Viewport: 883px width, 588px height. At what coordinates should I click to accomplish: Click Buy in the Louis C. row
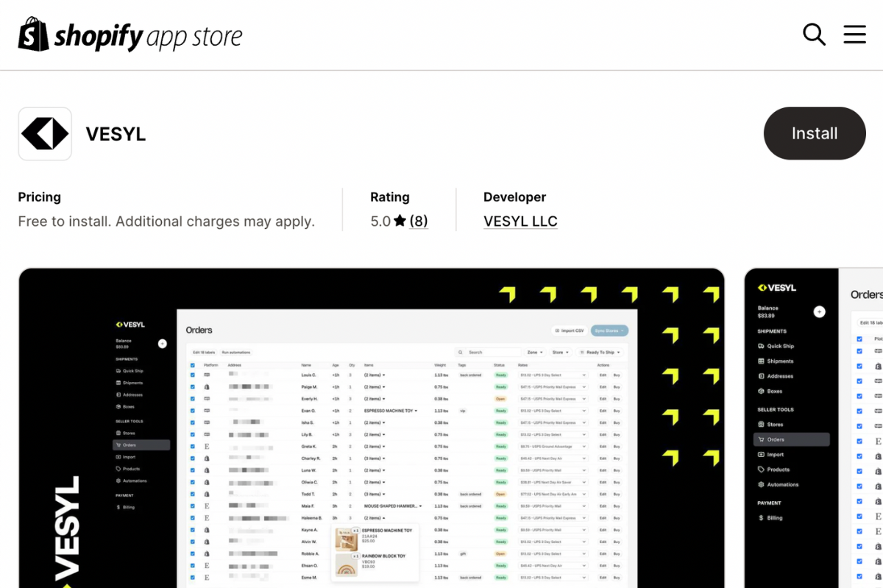[617, 375]
